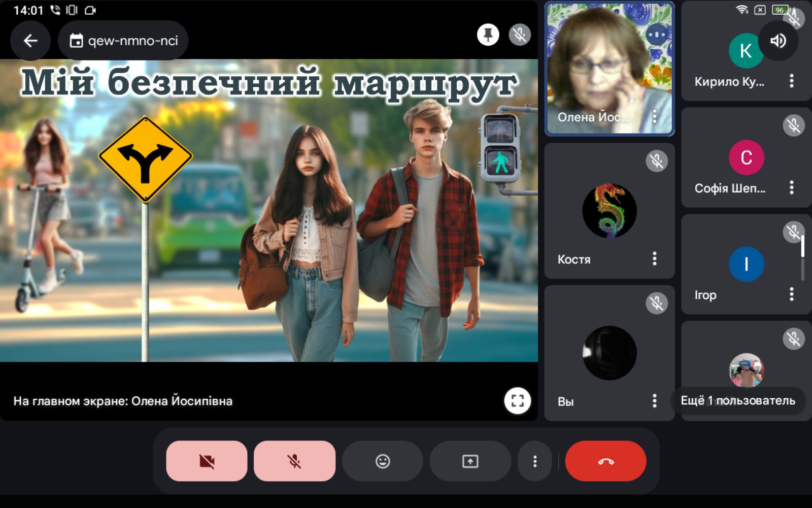
Task: Click the vibrate mode status icon
Action: tap(72, 10)
